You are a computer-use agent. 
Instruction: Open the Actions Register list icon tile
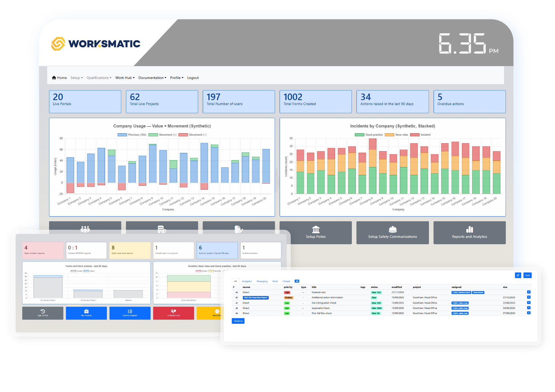click(130, 313)
